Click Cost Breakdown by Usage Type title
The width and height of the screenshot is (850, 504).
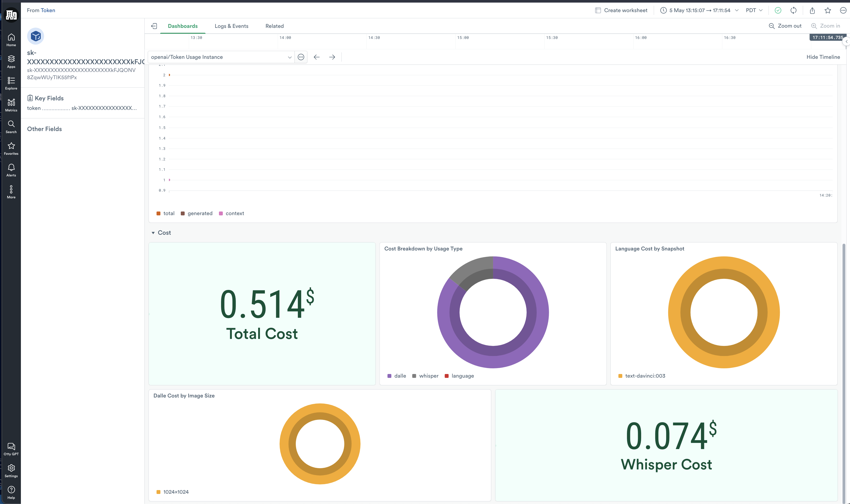[x=423, y=249]
